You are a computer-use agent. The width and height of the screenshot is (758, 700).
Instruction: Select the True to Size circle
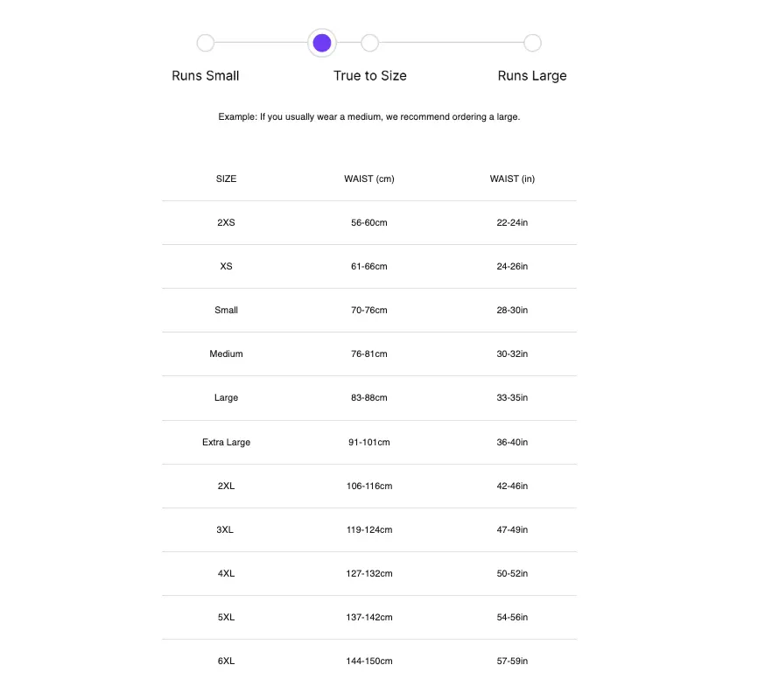click(x=369, y=43)
